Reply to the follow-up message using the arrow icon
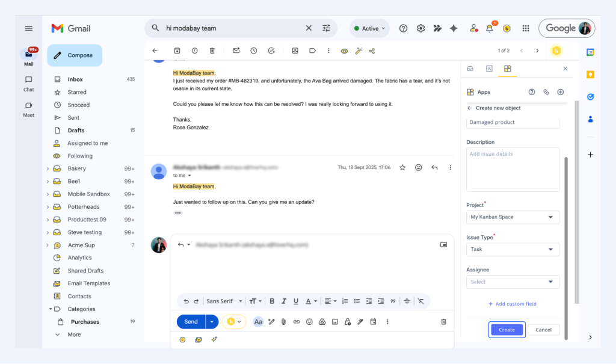 pos(434,167)
